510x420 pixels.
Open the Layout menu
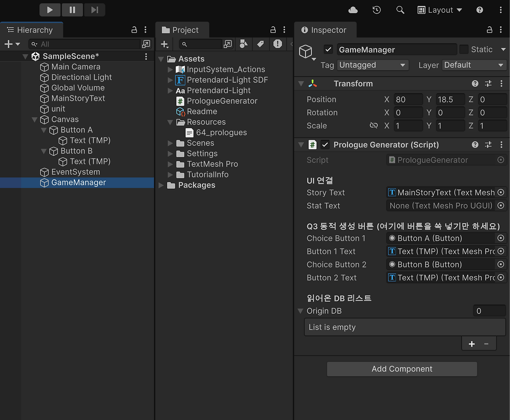point(439,10)
